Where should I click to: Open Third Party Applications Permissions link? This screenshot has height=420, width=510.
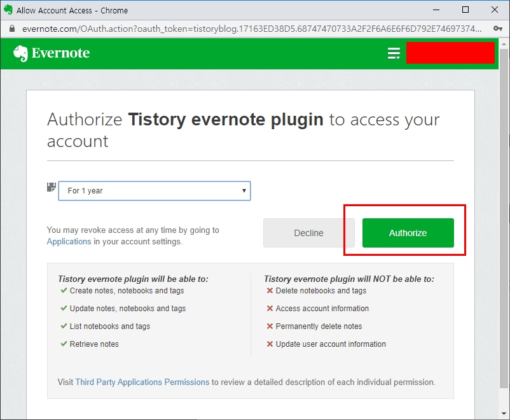coord(142,382)
